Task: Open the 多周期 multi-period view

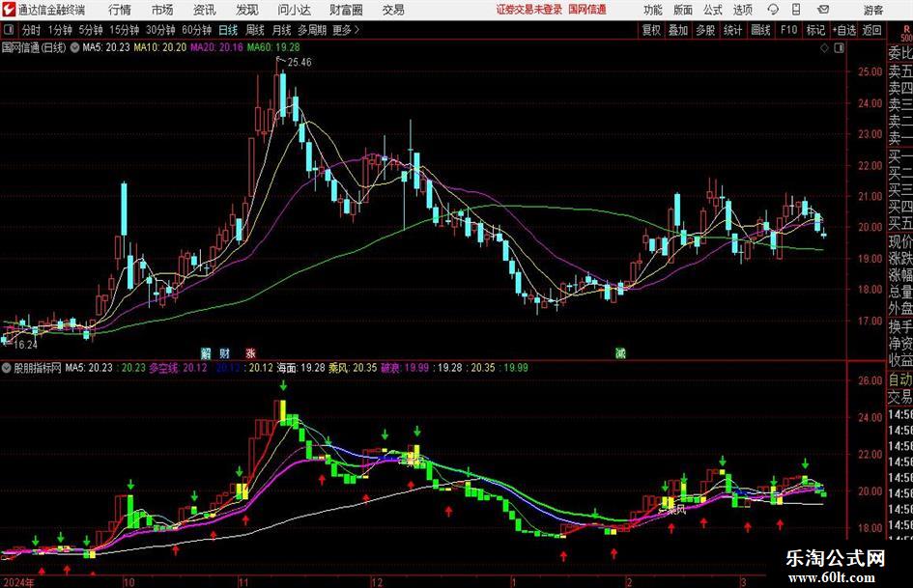Action: (312, 30)
